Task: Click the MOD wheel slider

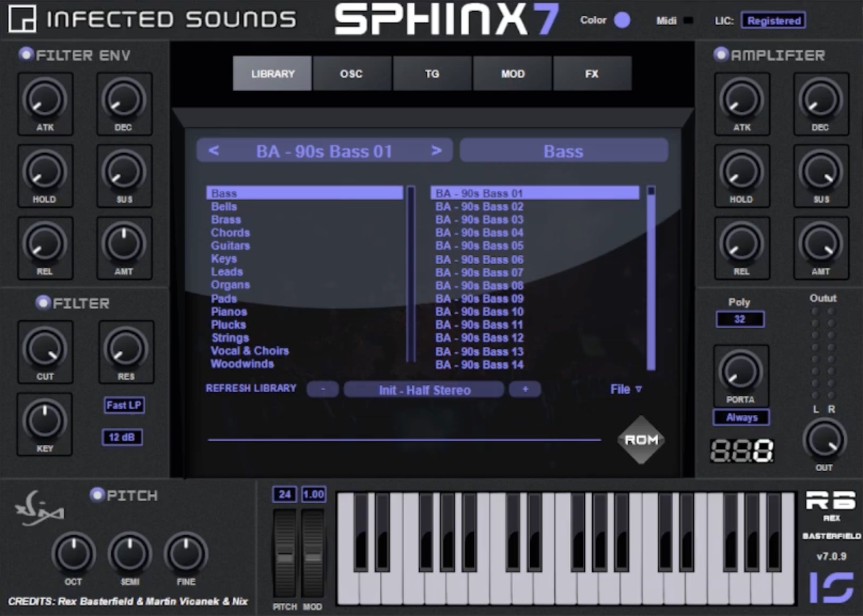Action: click(313, 553)
